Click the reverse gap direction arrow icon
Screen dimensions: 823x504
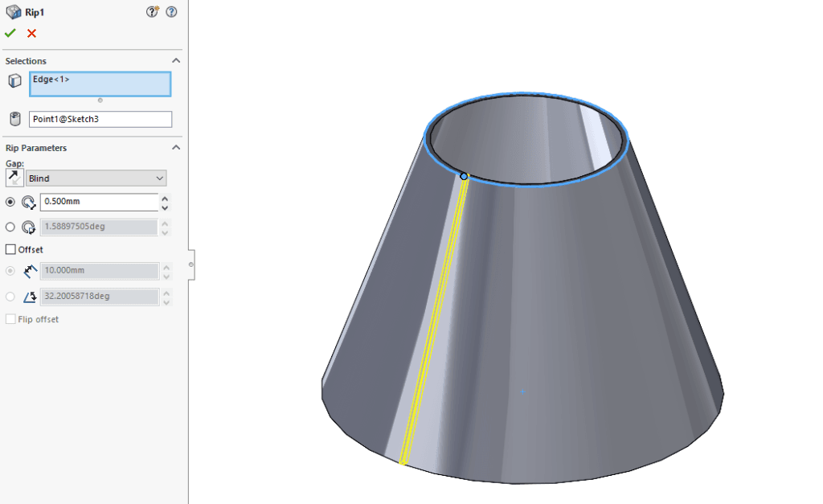[x=14, y=178]
